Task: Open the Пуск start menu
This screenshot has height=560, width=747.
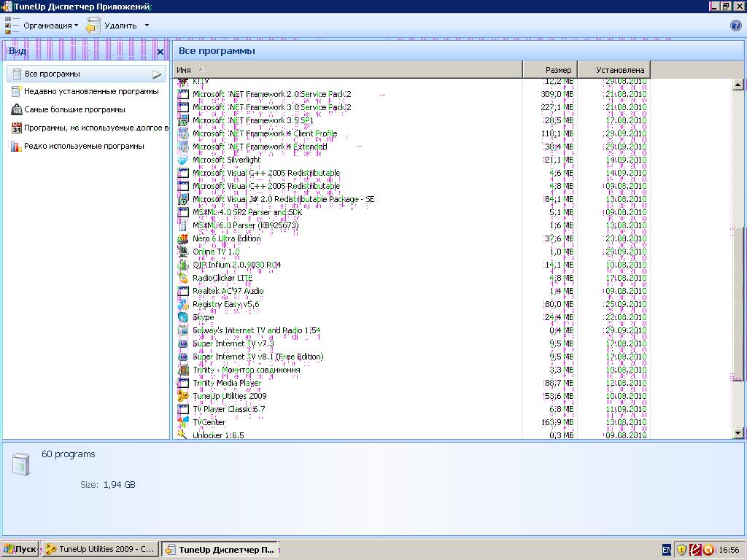Action: (20, 549)
